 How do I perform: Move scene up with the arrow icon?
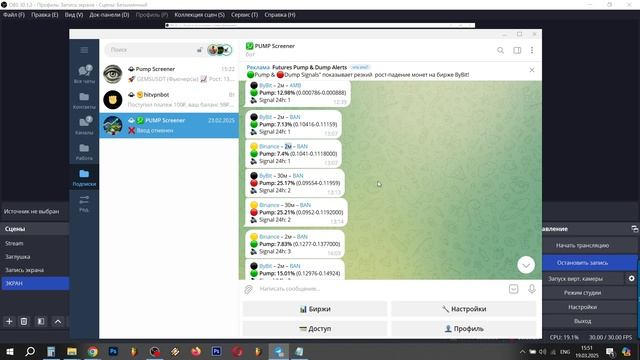(58, 322)
